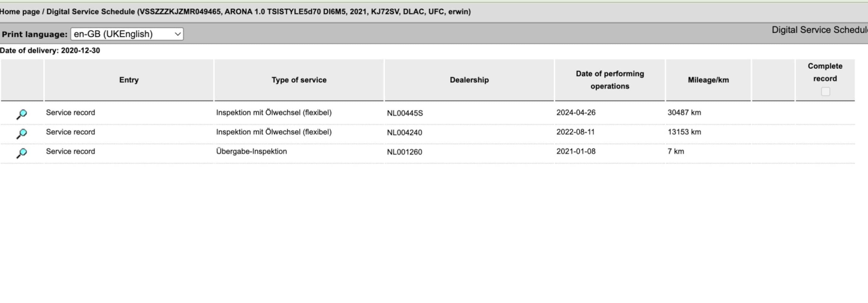The height and width of the screenshot is (303, 868).
Task: Open the Print language dropdown
Action: click(x=127, y=34)
